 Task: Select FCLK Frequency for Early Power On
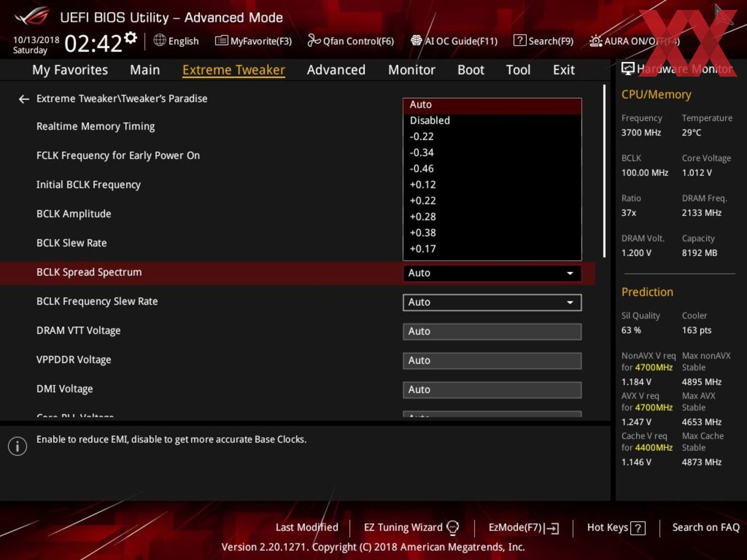[118, 155]
